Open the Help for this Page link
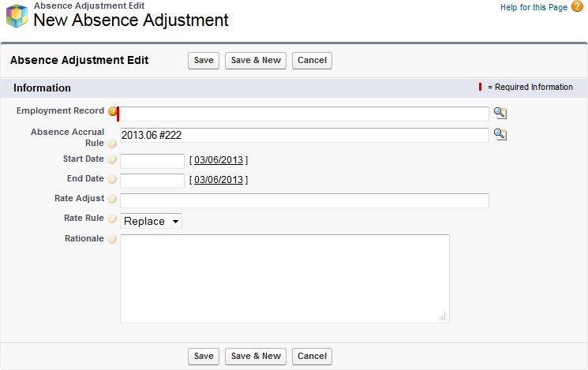Image resolution: width=588 pixels, height=370 pixels. [x=534, y=7]
